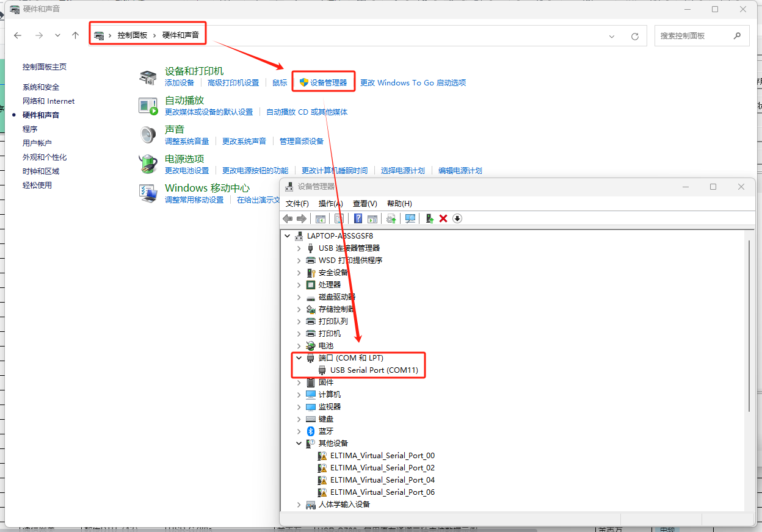Click the 添加设备 link
Image resolution: width=762 pixels, height=532 pixels.
click(180, 82)
